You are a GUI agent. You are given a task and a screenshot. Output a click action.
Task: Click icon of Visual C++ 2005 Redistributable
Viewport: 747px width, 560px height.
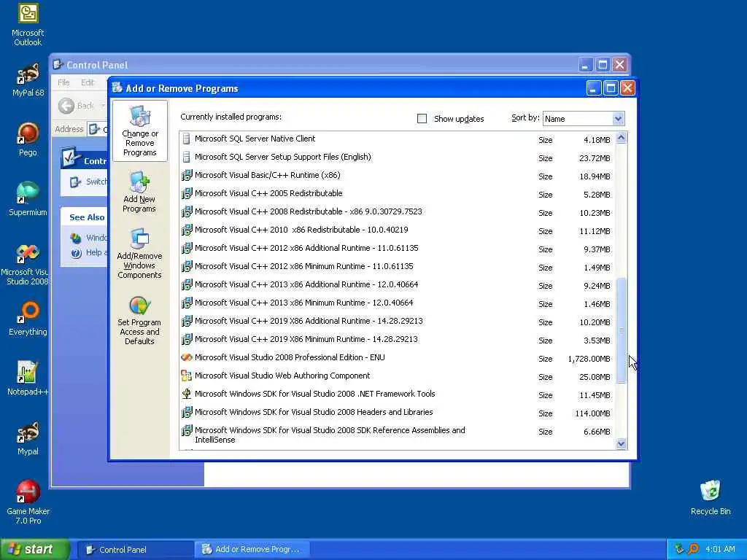(x=186, y=193)
